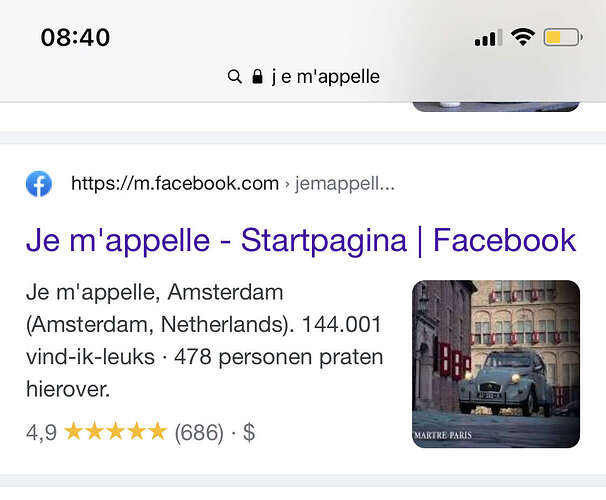Tap the padlock security icon
Viewport: 606px width, 500px height.
257,76
